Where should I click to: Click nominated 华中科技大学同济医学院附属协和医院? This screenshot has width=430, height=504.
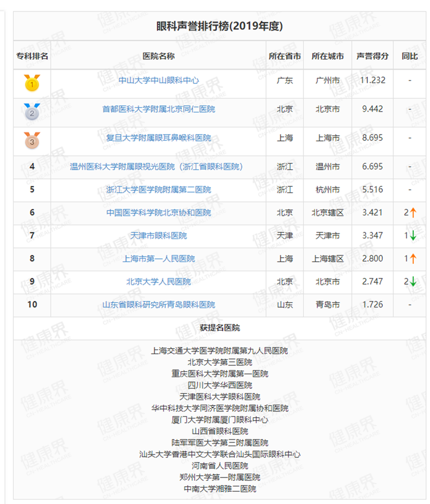(220, 408)
